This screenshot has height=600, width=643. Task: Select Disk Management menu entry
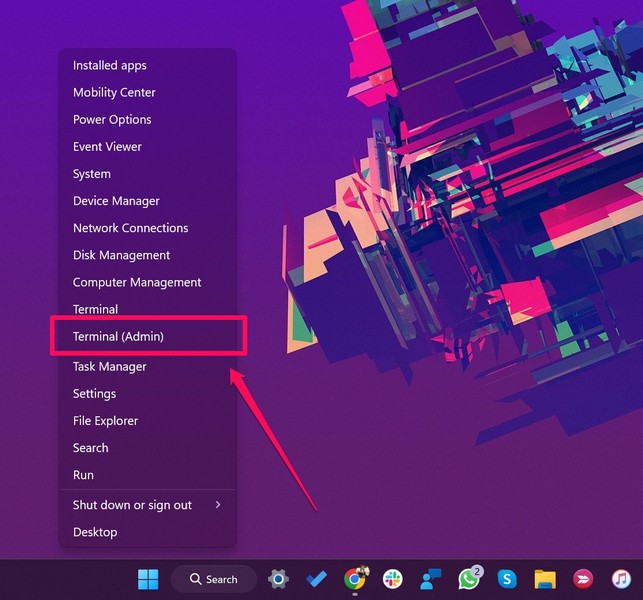point(121,255)
